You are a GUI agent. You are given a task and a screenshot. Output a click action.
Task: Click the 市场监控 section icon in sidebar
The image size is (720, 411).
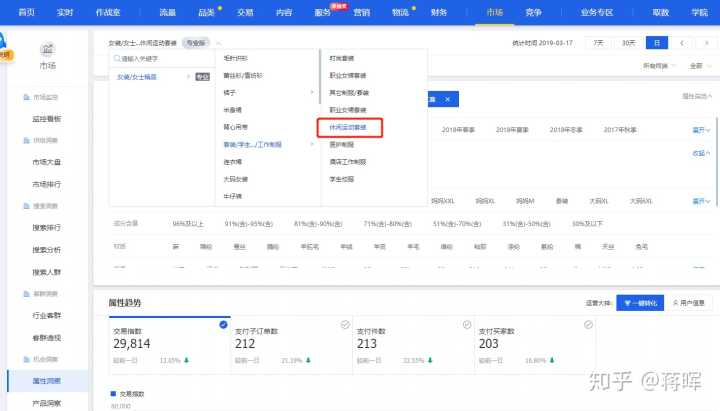coord(25,96)
